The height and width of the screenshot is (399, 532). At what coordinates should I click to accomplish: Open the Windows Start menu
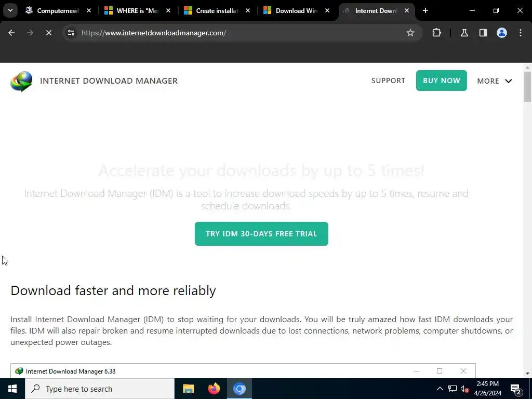(x=12, y=389)
